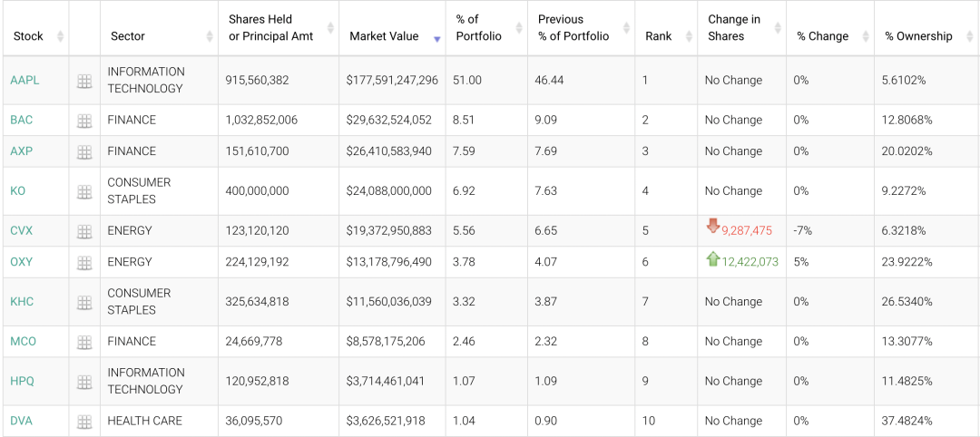The width and height of the screenshot is (980, 437).
Task: Click the grid icon in OXY row
Action: click(84, 262)
